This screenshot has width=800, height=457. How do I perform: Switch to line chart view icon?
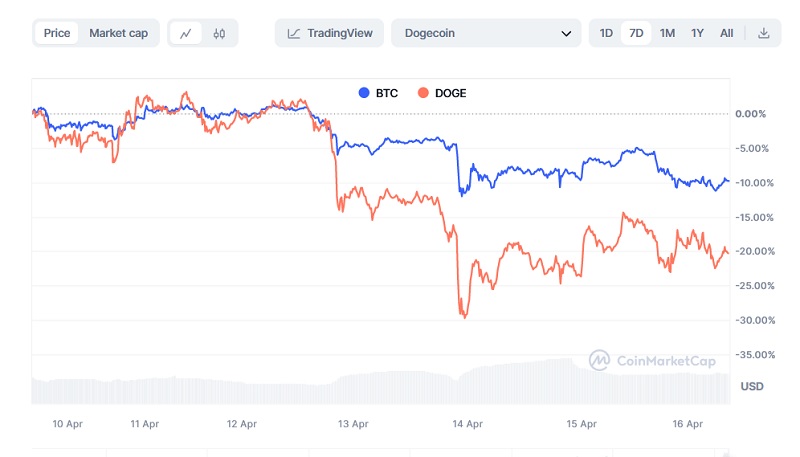186,33
